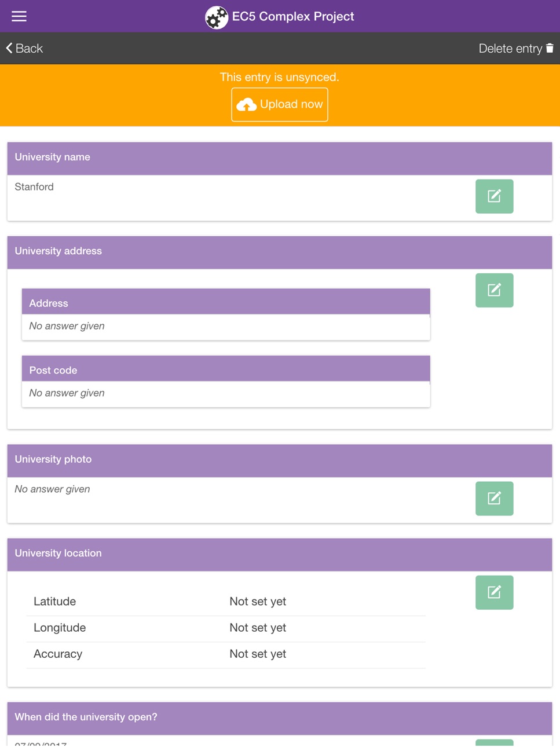Edit the University location answer
560x747 pixels.
coord(494,592)
